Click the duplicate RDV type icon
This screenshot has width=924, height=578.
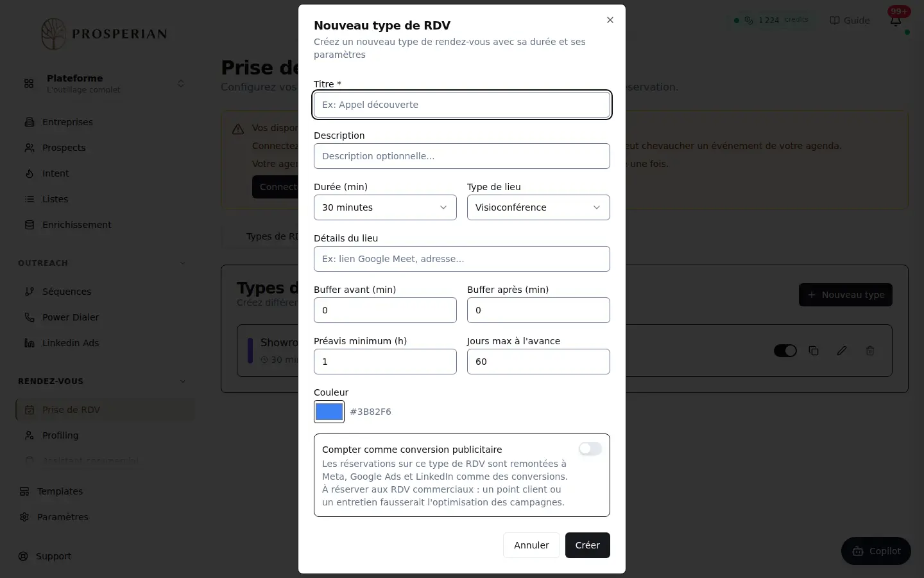click(814, 351)
